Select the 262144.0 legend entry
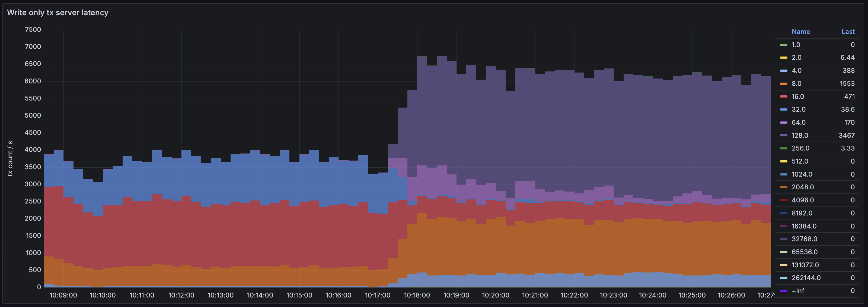868x307 pixels. tap(806, 278)
